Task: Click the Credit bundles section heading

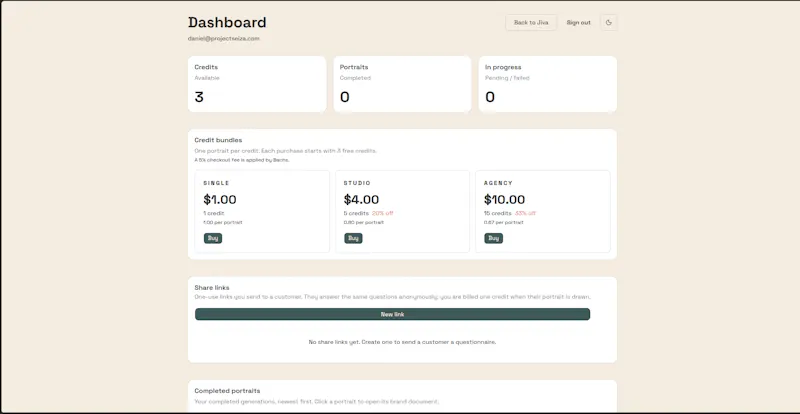Action: coord(218,140)
